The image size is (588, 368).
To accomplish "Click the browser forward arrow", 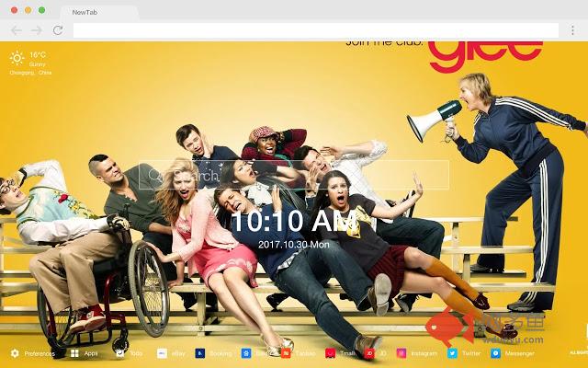I will pyautogui.click(x=37, y=30).
